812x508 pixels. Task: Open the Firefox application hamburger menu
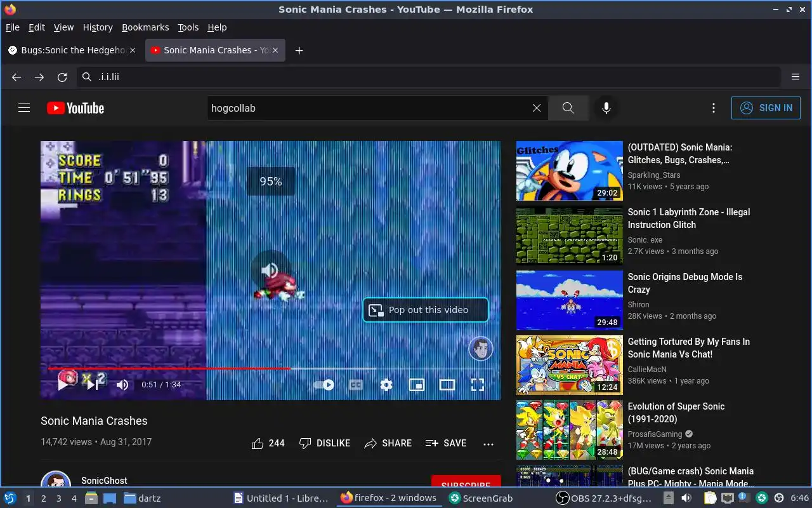796,77
